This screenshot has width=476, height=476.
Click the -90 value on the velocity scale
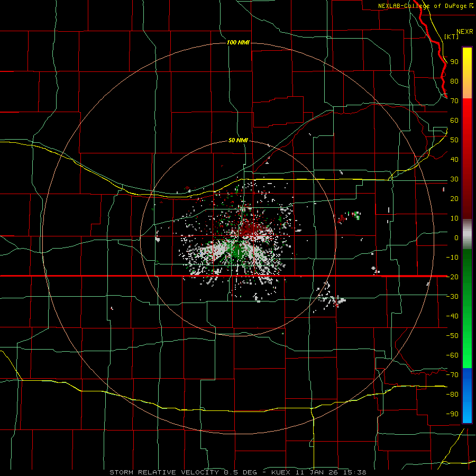pyautogui.click(x=452, y=414)
